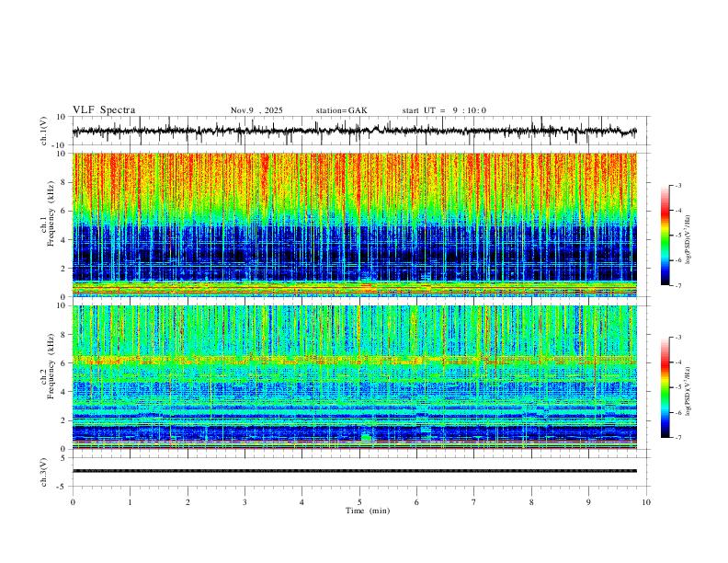Screen dimensions: 728x563
Task: Click the time axis tick label "6"
Action: click(416, 502)
